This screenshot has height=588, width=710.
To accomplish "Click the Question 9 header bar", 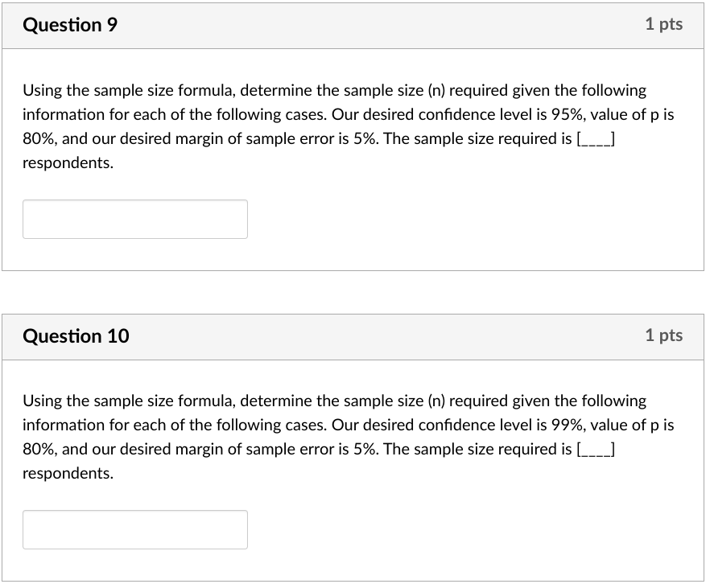I will (x=354, y=24).
